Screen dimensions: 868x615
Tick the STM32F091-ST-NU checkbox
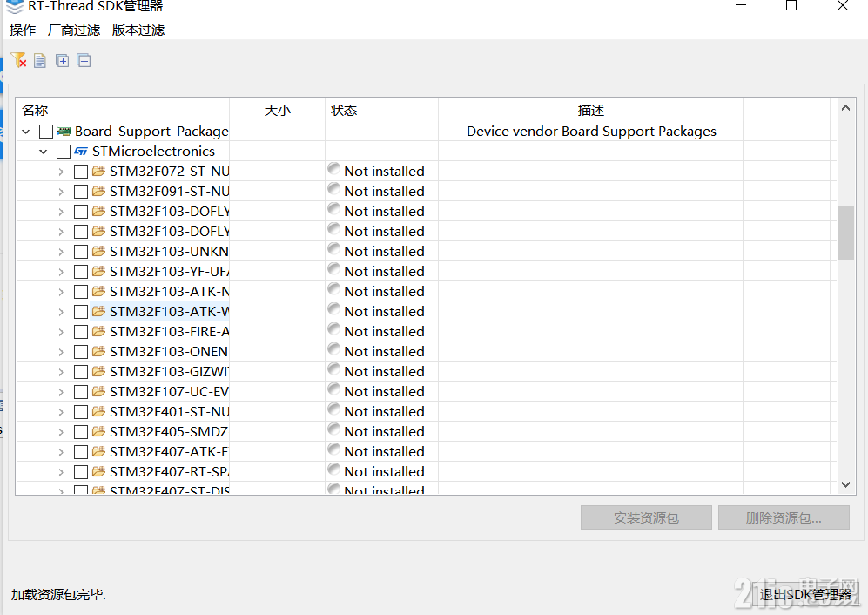[81, 192]
